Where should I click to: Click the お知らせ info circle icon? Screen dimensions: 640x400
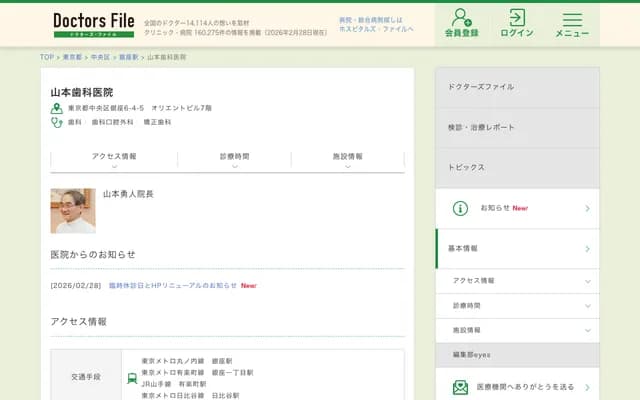[x=460, y=208]
